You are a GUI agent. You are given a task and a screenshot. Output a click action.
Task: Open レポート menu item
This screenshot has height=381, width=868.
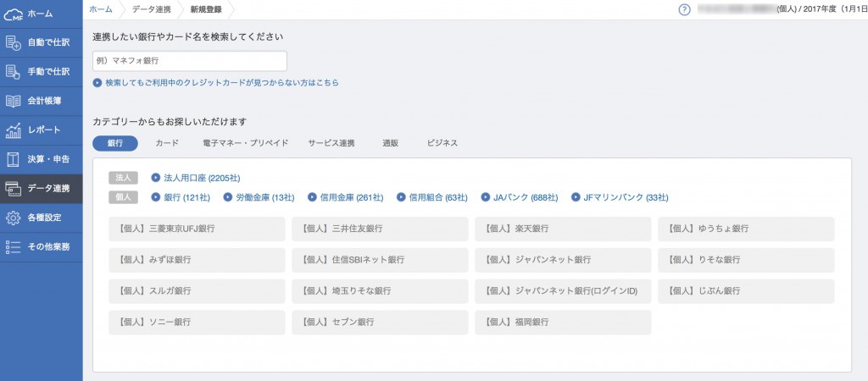pos(42,130)
